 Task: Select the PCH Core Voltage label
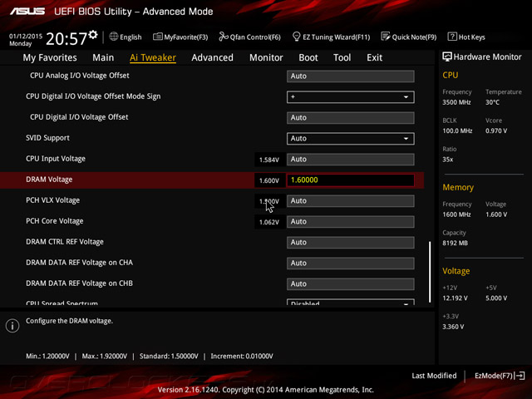coord(55,221)
